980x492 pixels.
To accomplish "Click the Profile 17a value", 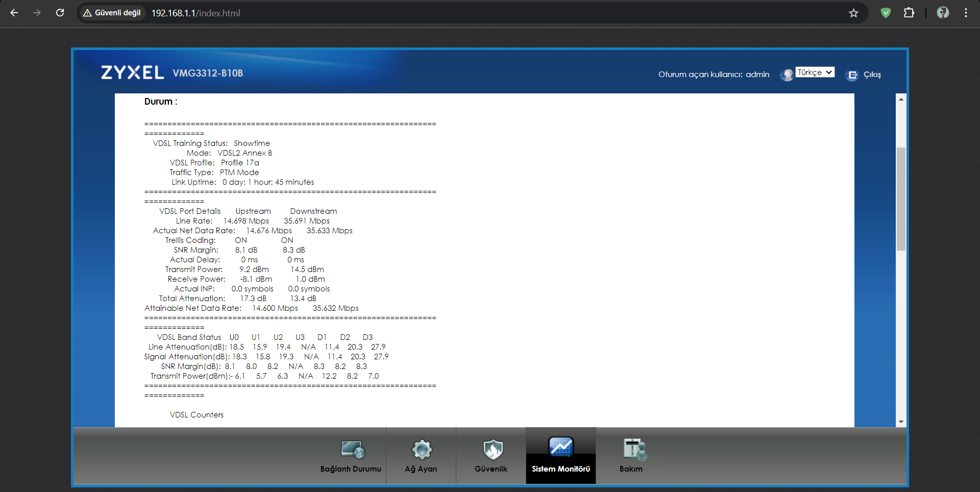I will tap(240, 163).
